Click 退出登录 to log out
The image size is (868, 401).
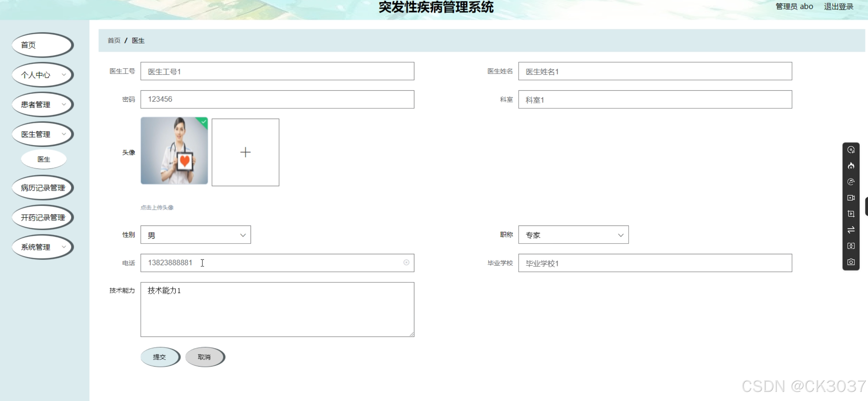(839, 6)
